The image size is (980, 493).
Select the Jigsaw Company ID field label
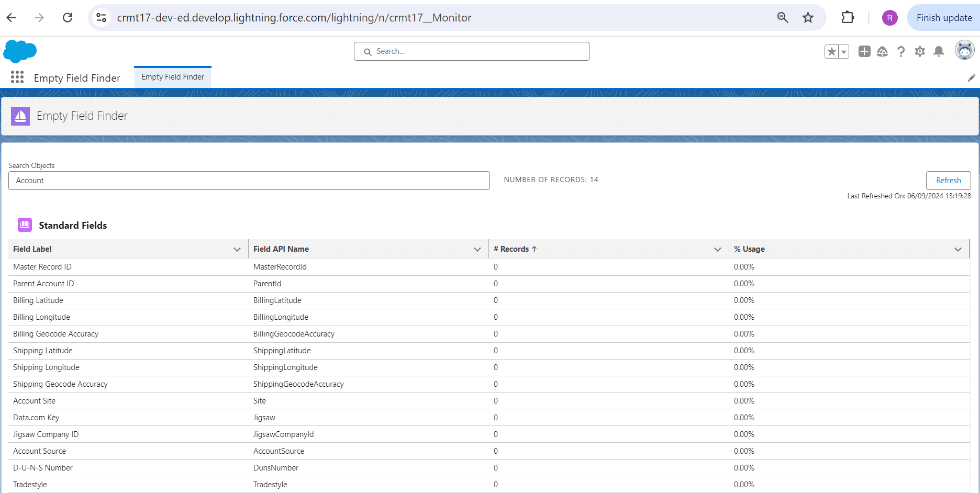[x=46, y=434]
